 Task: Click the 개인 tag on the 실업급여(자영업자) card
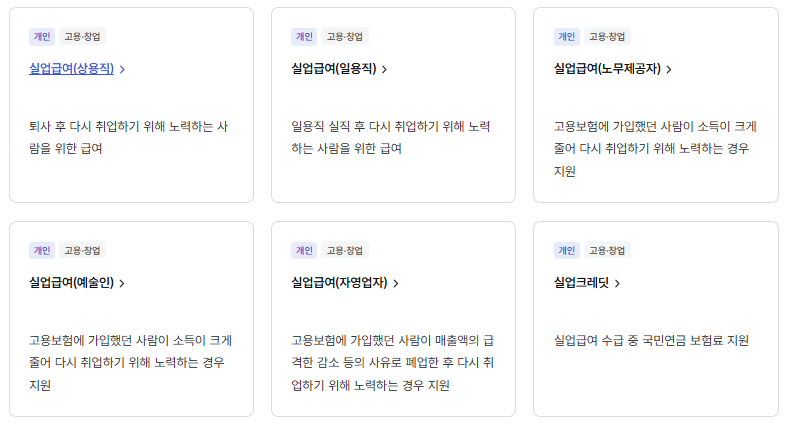304,250
